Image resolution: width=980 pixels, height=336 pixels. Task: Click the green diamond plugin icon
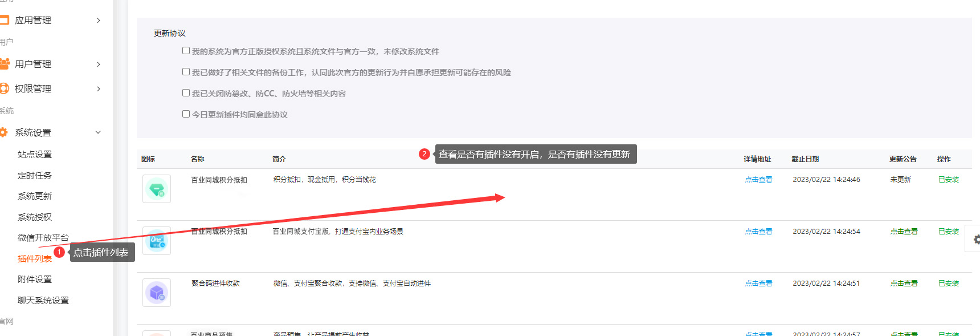(x=157, y=189)
